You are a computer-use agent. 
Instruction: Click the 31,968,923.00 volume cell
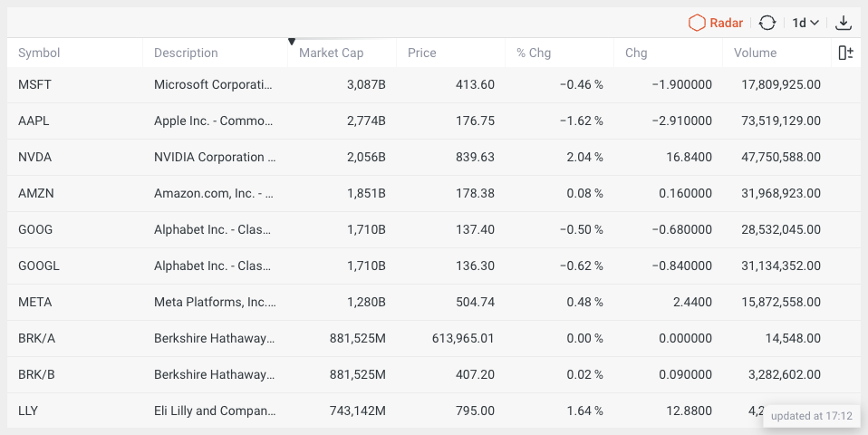click(x=781, y=193)
